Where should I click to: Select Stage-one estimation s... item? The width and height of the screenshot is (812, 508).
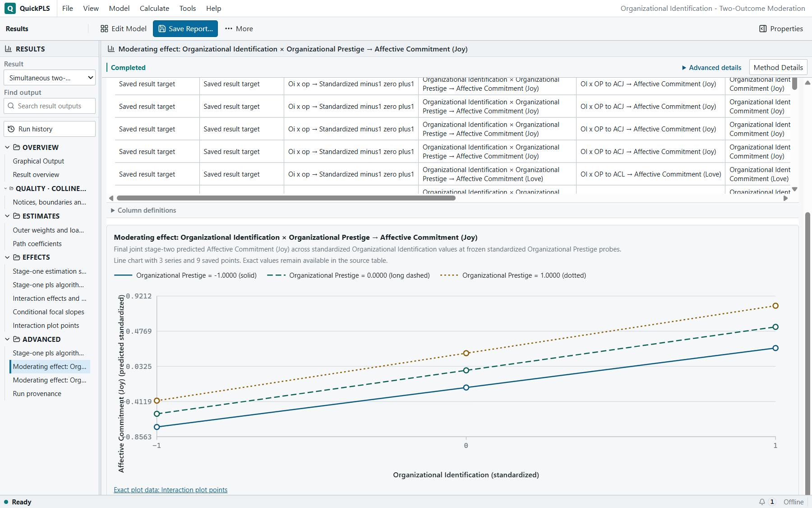click(x=50, y=271)
